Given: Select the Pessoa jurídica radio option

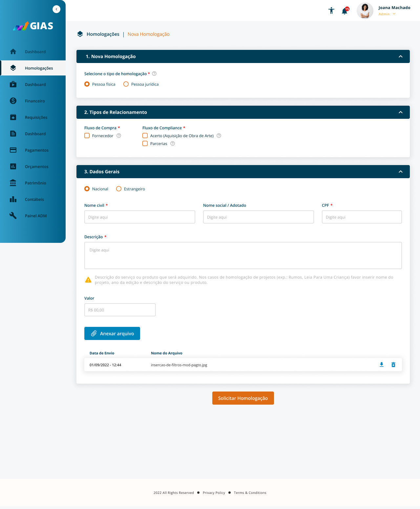Looking at the screenshot, I should tap(126, 84).
